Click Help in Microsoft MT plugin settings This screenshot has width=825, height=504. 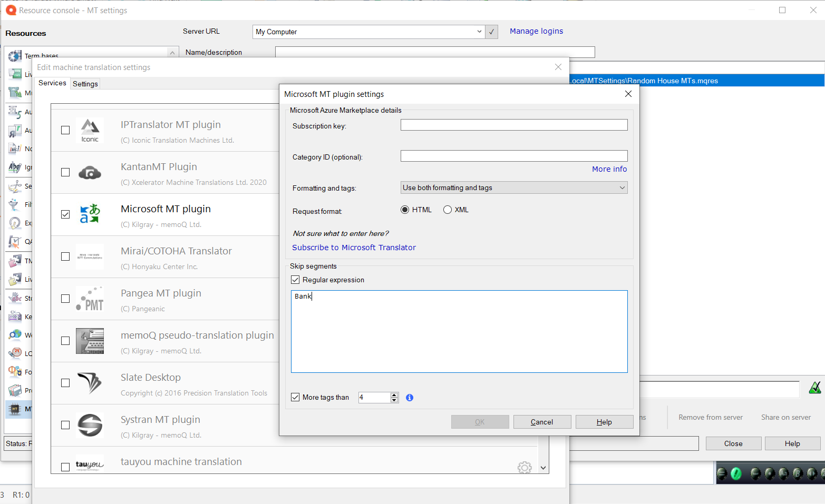click(x=604, y=422)
